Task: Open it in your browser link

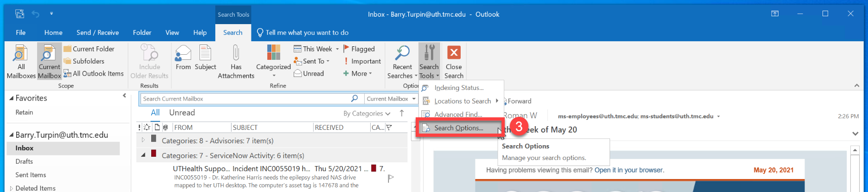Action: click(629, 170)
